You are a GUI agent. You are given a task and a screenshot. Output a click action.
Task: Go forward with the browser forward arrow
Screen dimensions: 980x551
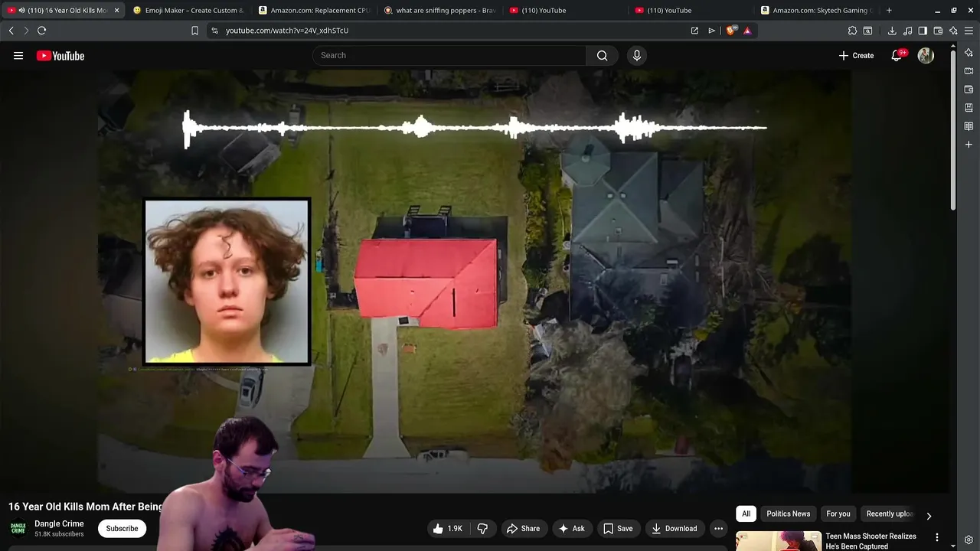point(26,31)
